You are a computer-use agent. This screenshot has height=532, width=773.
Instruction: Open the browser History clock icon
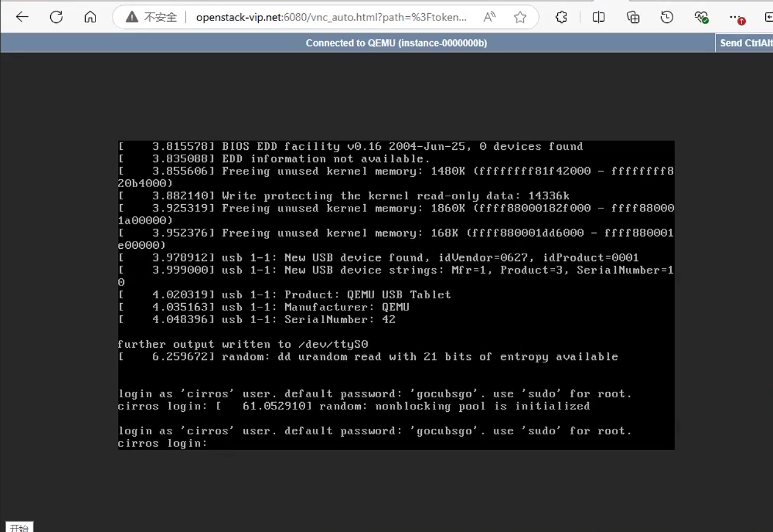667,18
